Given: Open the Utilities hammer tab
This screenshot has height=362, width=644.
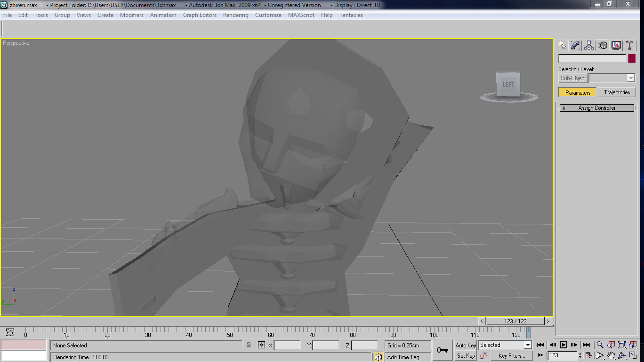Looking at the screenshot, I should tap(630, 45).
